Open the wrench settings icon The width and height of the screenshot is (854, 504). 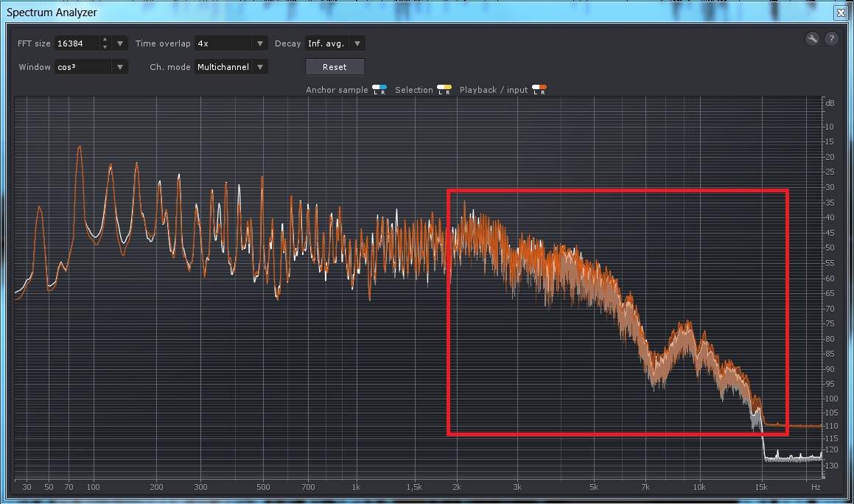tap(812, 39)
